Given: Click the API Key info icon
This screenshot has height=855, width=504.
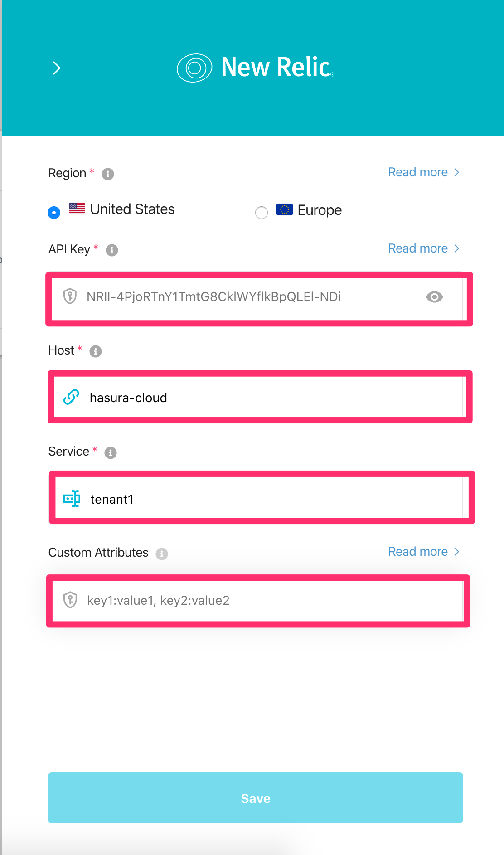Looking at the screenshot, I should [111, 250].
